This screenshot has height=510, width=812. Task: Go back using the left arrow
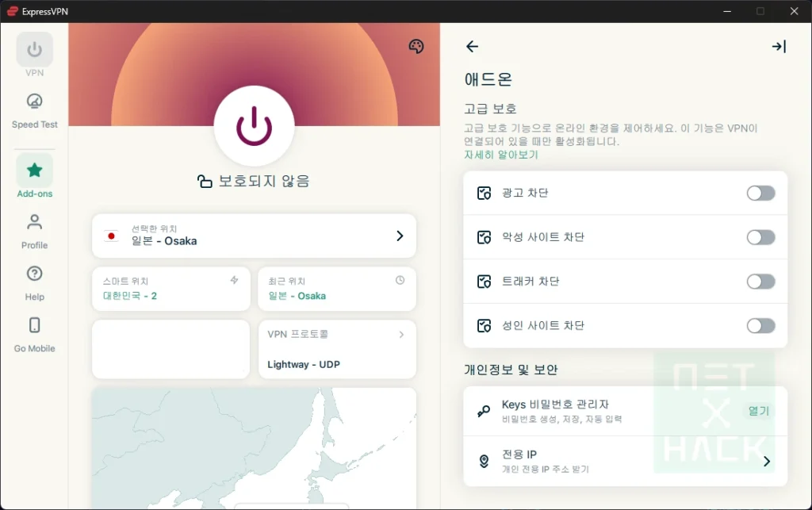[x=471, y=47]
